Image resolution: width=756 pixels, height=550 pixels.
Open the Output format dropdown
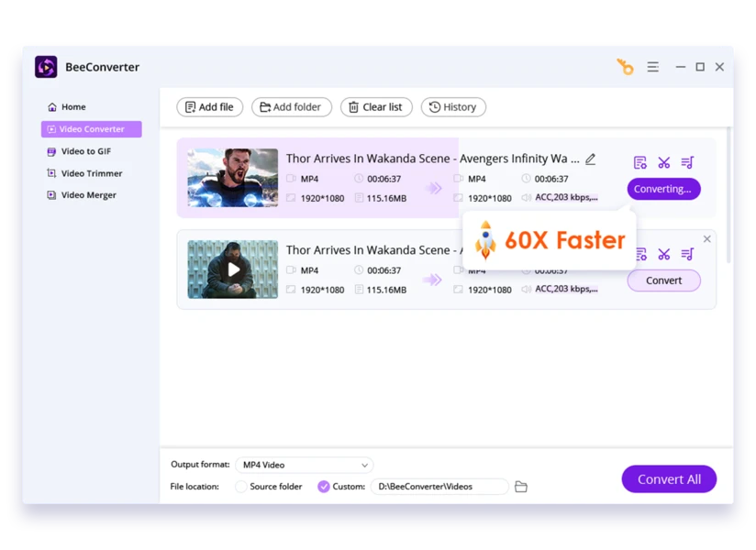(x=304, y=465)
